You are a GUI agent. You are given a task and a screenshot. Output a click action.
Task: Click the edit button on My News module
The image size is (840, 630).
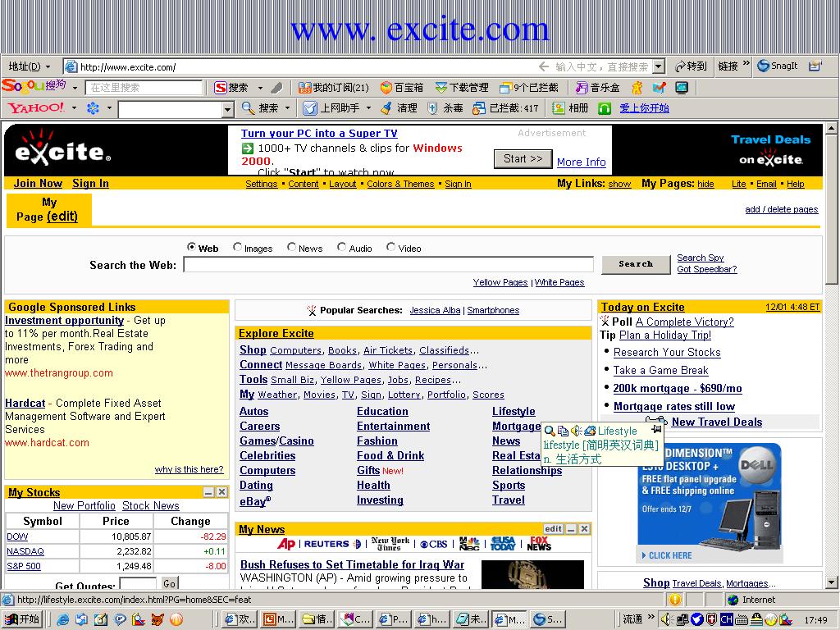pyautogui.click(x=553, y=529)
